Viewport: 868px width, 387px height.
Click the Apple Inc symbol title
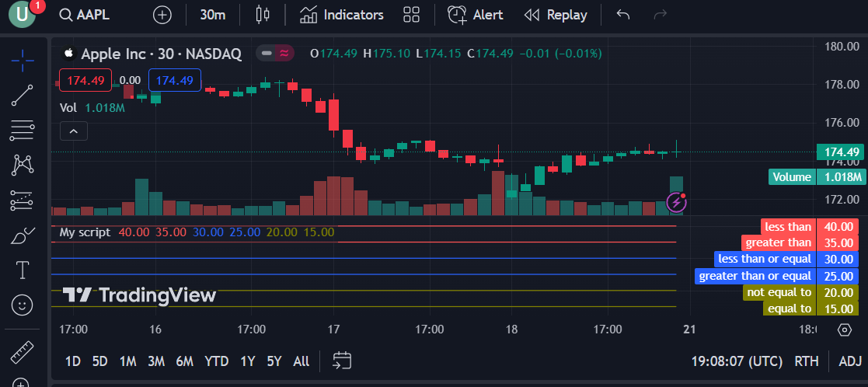[161, 54]
